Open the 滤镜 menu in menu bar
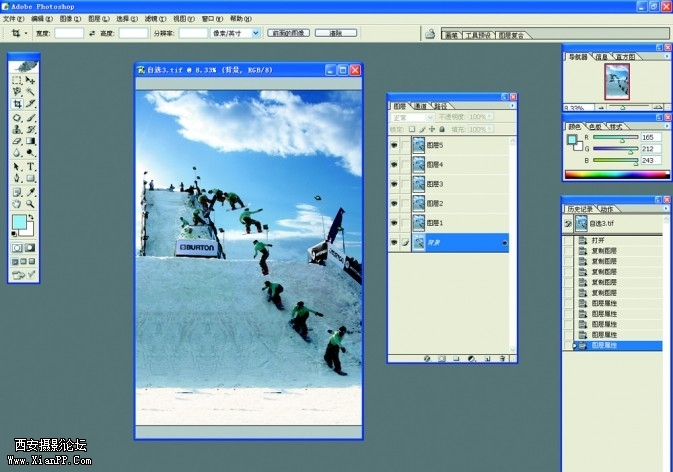The height and width of the screenshot is (472, 673). [150, 18]
